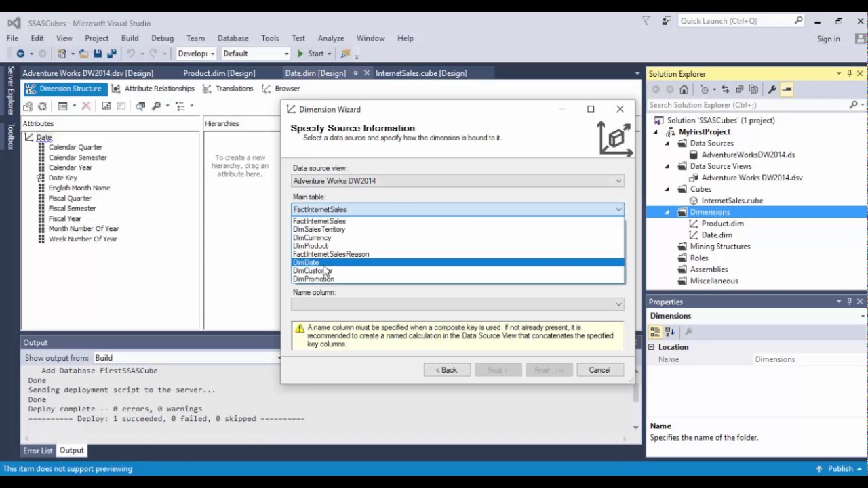Screen dimensions: 868x488
Task: Open Data source view dropdown in wizard
Action: 618,181
